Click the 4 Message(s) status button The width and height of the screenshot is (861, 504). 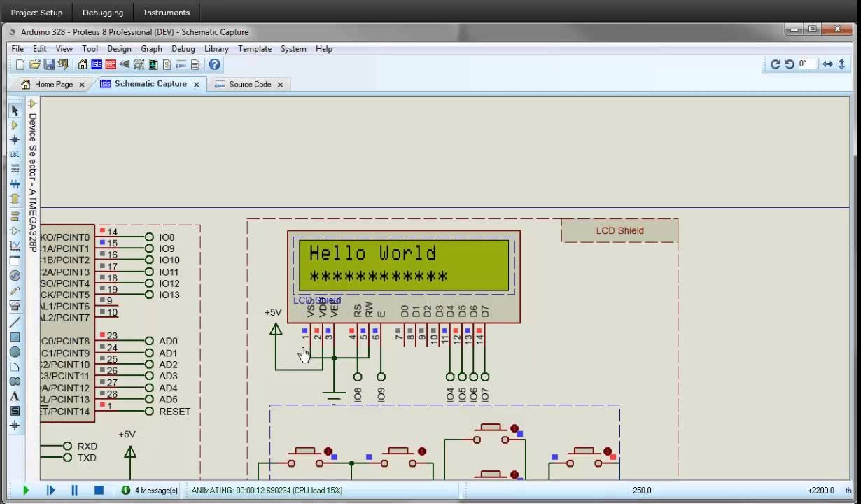coord(149,490)
